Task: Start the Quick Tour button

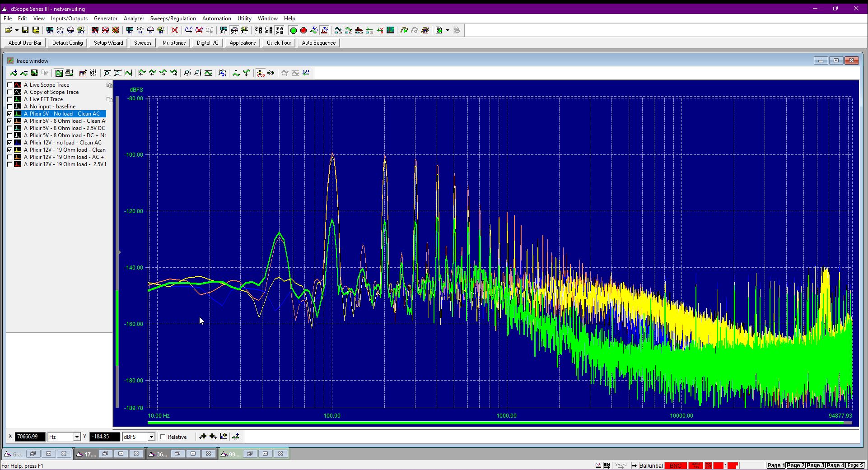Action: pos(279,43)
